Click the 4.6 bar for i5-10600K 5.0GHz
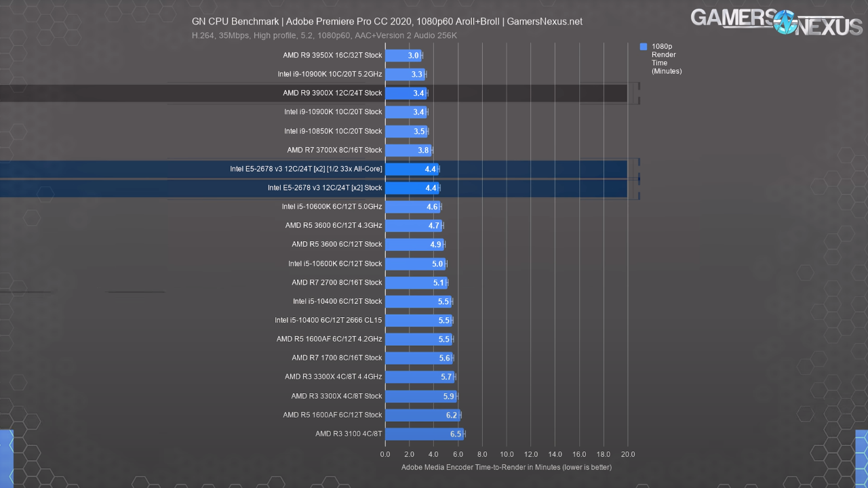This screenshot has width=868, height=488. point(413,207)
